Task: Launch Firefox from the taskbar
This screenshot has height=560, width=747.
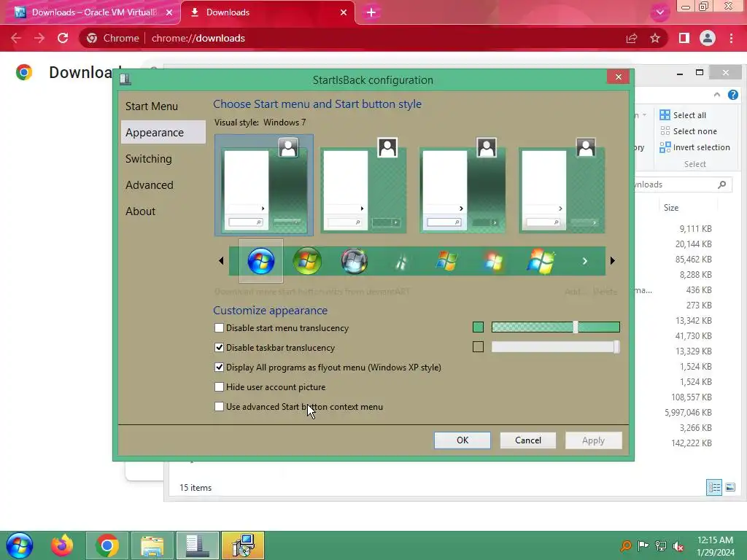Action: (x=62, y=545)
